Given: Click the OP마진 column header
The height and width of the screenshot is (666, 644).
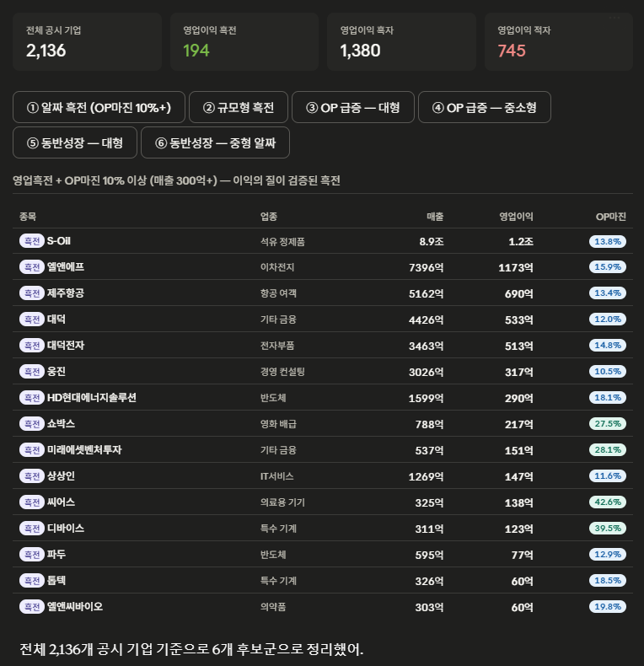Looking at the screenshot, I should (611, 217).
